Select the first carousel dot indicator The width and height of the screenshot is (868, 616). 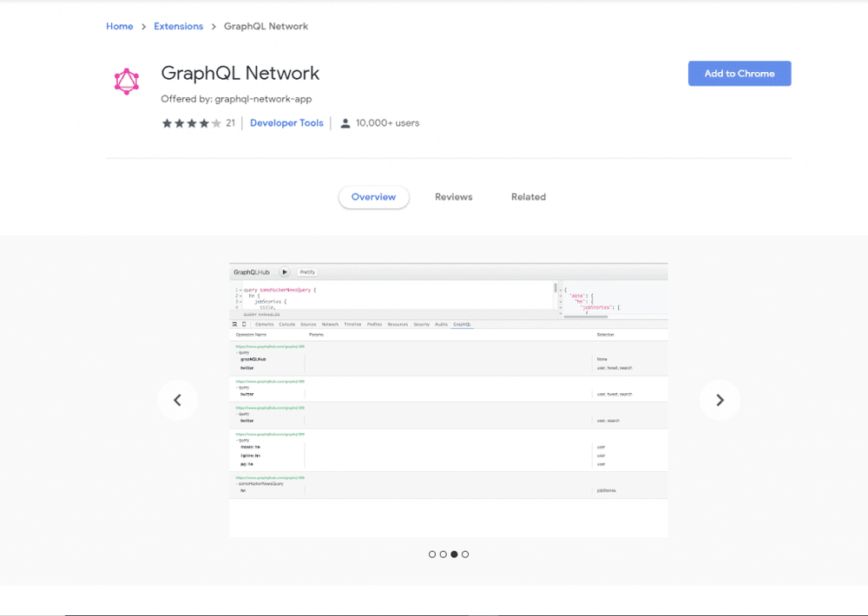click(x=432, y=554)
